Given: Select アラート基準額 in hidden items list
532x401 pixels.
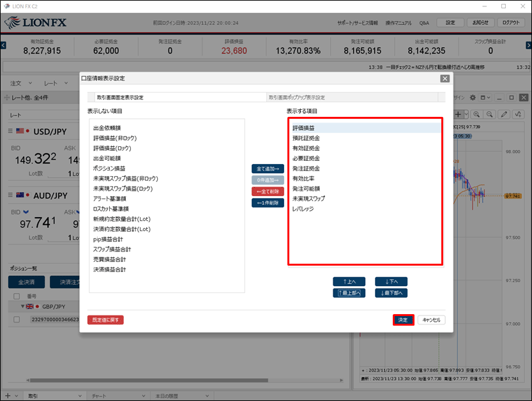Looking at the screenshot, I should point(167,199).
